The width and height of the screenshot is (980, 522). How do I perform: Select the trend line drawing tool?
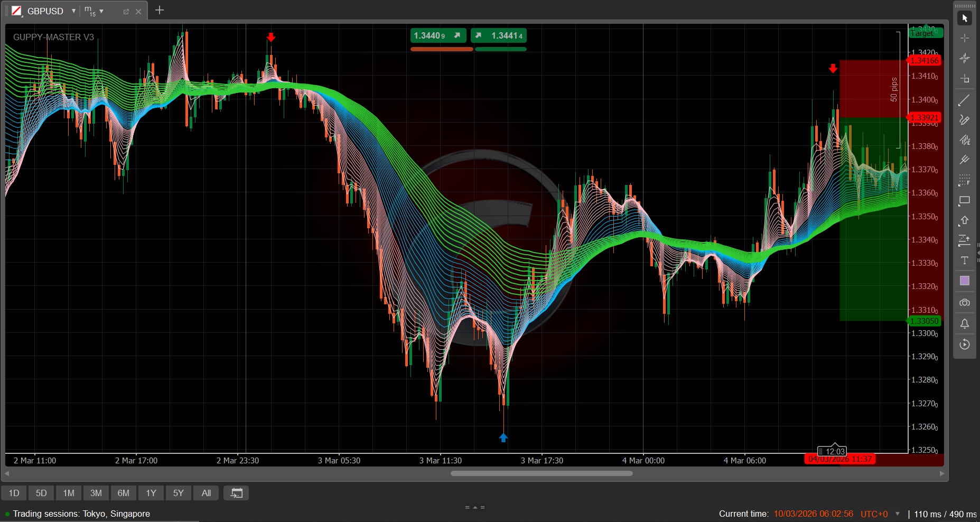964,100
